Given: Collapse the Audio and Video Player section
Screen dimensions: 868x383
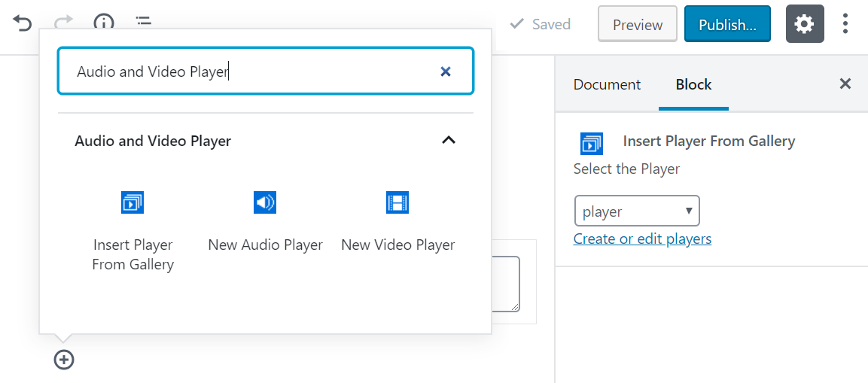Looking at the screenshot, I should (449, 141).
